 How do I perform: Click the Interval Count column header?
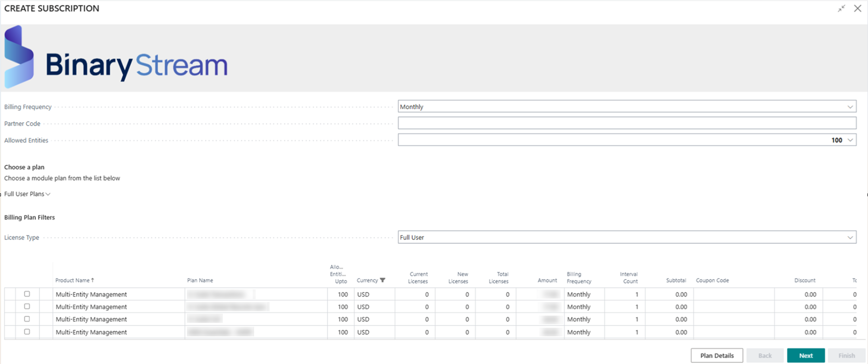(629, 277)
